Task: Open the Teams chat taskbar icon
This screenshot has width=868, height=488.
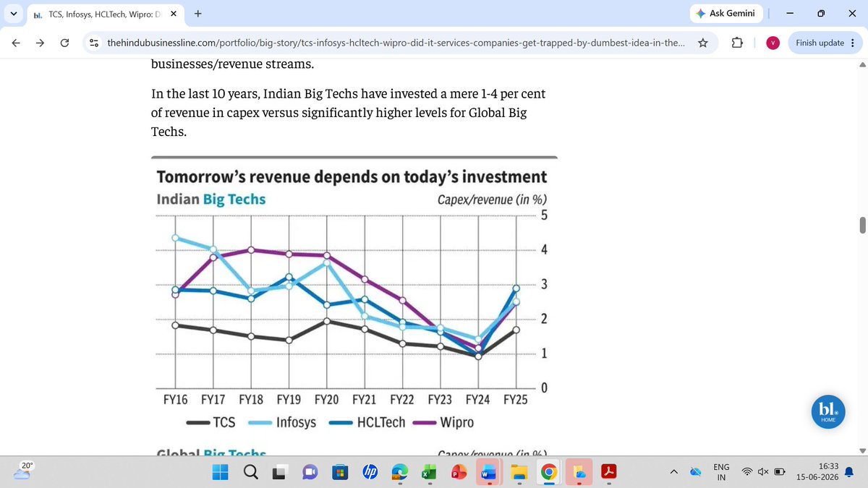Action: click(310, 472)
